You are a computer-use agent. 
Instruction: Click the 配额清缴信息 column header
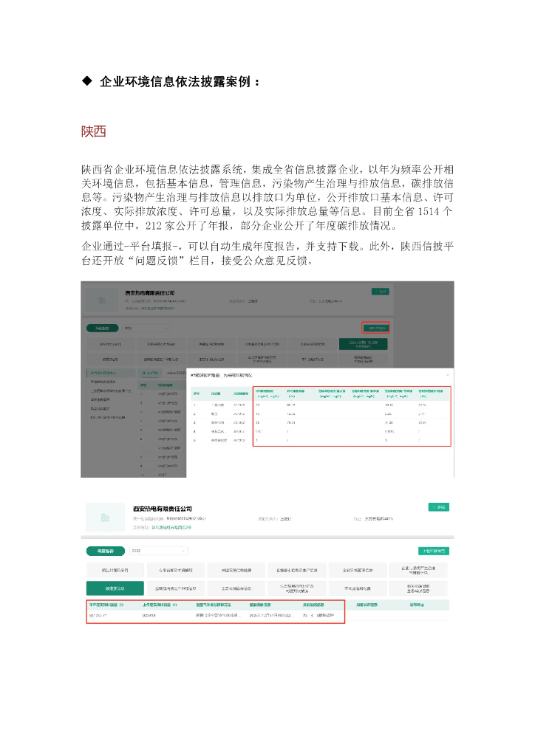pyautogui.click(x=260, y=605)
